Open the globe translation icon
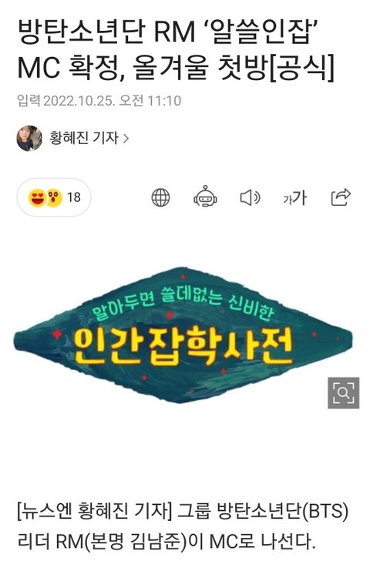This screenshot has height=588, width=370. 160,197
